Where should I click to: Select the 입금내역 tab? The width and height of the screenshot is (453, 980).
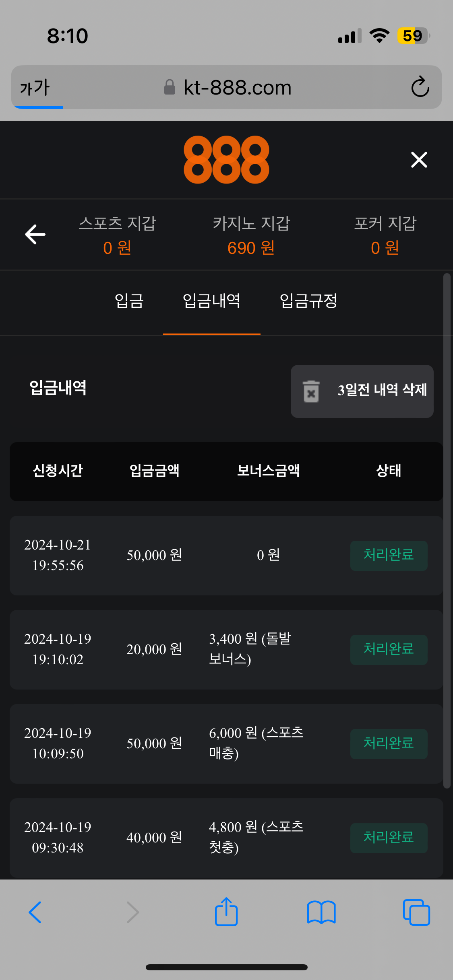tap(212, 301)
